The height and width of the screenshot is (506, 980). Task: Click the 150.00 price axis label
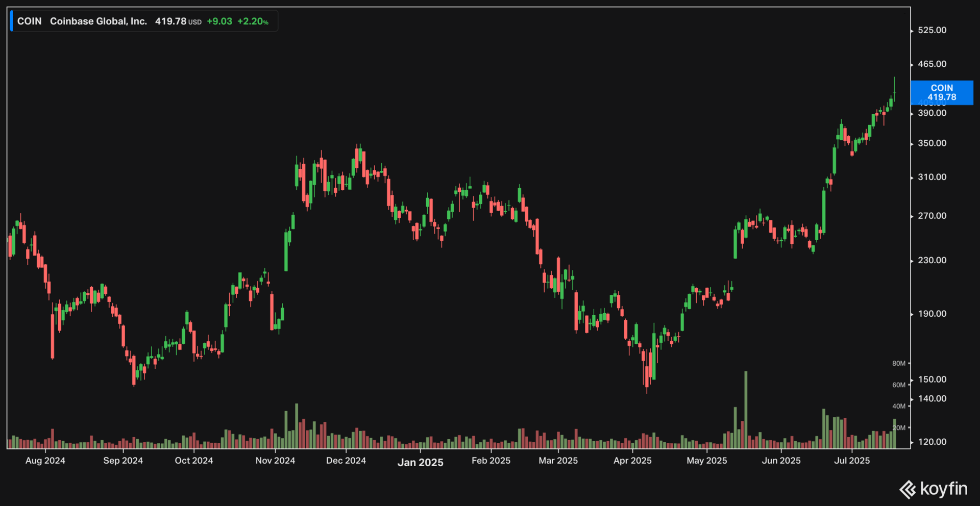tap(932, 380)
